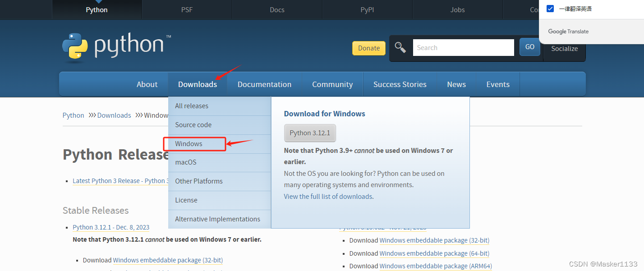This screenshot has height=271, width=644.
Task: Select Other Platforms in the dropdown
Action: click(x=220, y=181)
